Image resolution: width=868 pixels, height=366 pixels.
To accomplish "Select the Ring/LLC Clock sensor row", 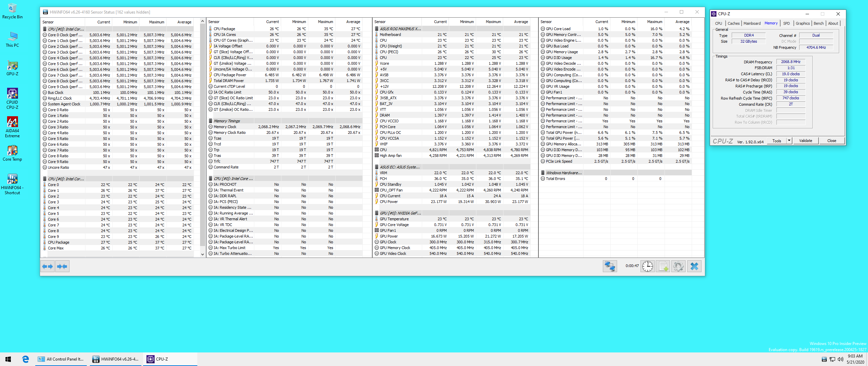I will tap(117, 98).
